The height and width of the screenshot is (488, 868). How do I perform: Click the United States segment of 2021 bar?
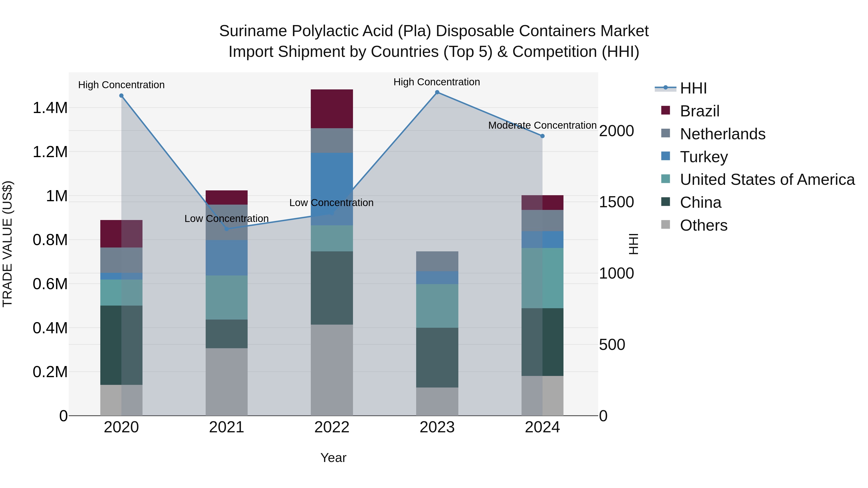(227, 297)
